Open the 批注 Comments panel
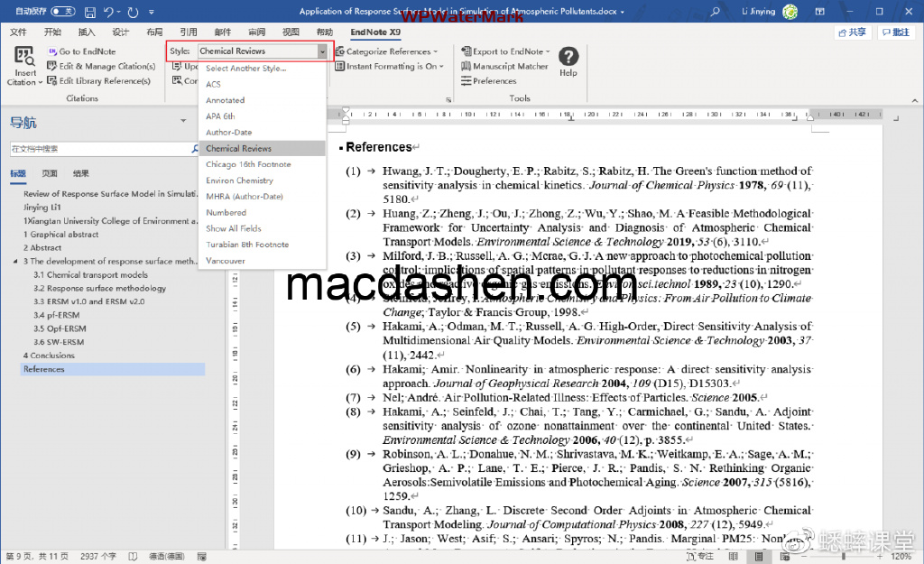Screen dimensions: 924x564 tap(898, 32)
